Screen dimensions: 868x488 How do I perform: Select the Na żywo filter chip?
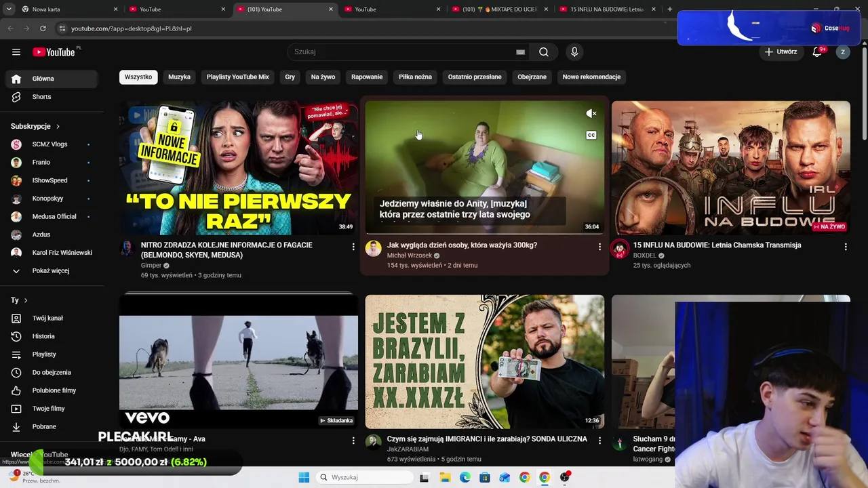[x=323, y=77]
